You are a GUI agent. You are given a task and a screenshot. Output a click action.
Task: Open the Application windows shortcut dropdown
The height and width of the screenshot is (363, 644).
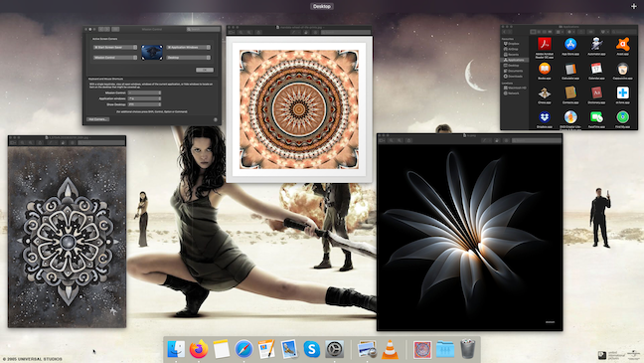click(x=144, y=98)
